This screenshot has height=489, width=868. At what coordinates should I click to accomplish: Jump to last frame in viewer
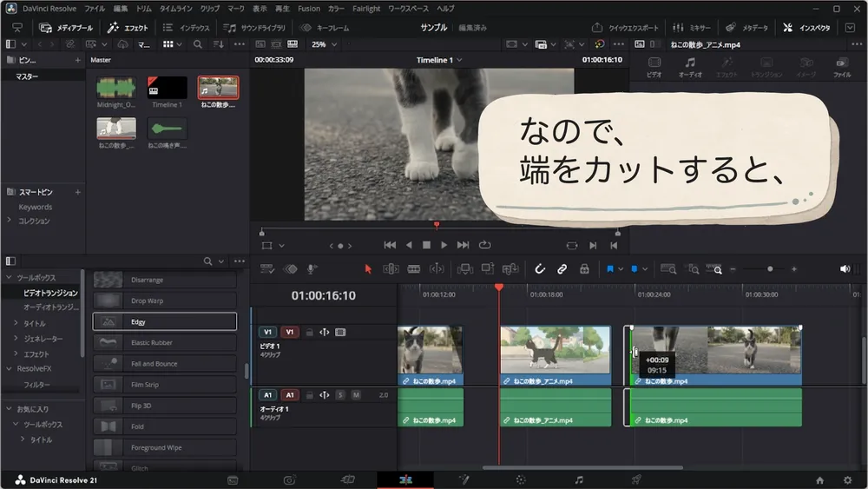[x=463, y=245]
